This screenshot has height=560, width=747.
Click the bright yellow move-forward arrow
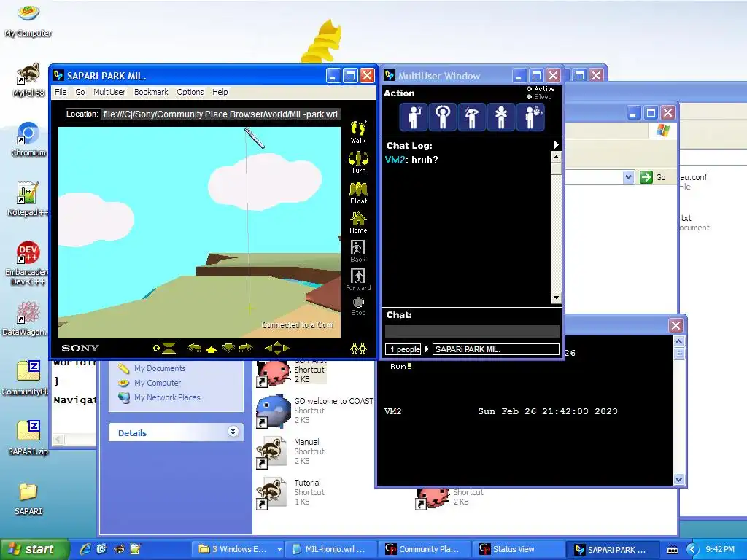coord(211,349)
